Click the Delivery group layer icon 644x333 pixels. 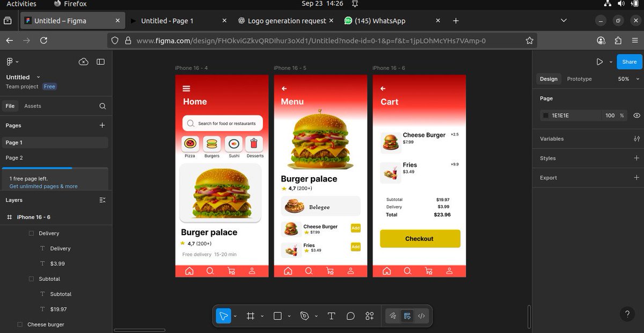31,233
